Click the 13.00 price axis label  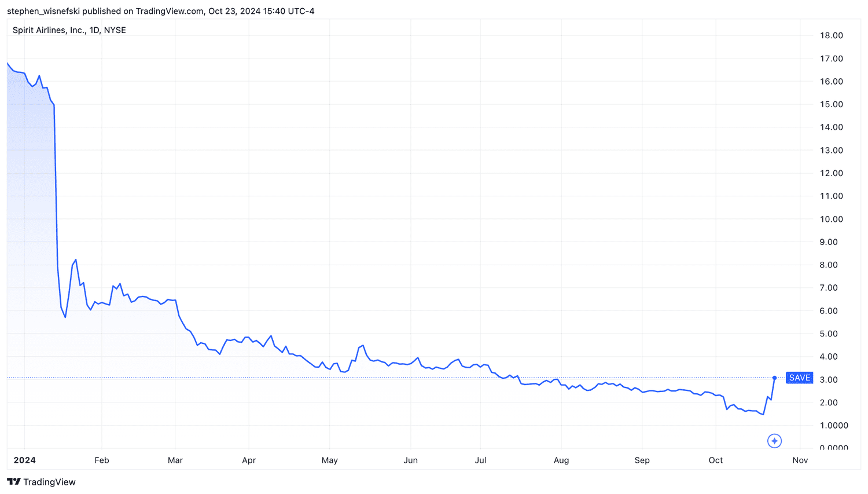tap(831, 150)
